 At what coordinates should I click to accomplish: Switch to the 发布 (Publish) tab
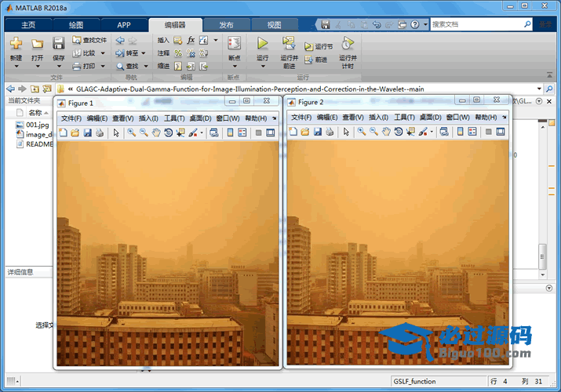click(x=226, y=24)
